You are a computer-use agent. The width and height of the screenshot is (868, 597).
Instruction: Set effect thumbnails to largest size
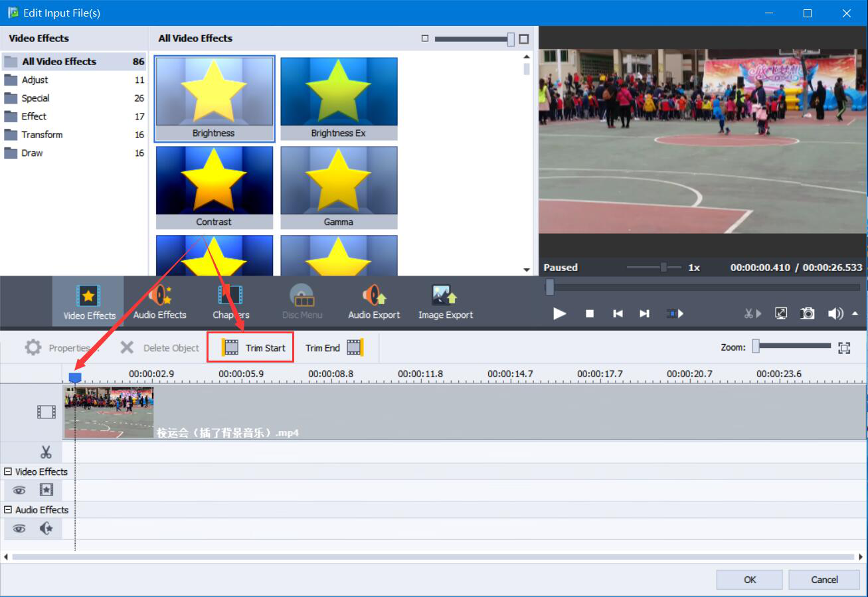[x=524, y=39]
